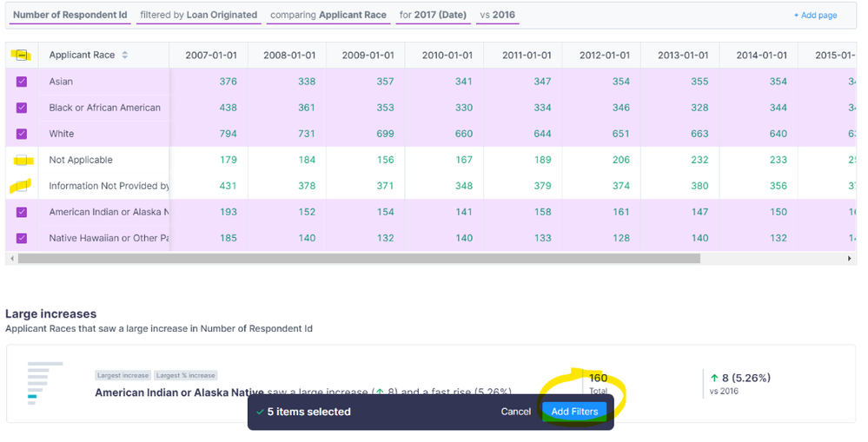Click value 794 in the White row

[x=228, y=134]
